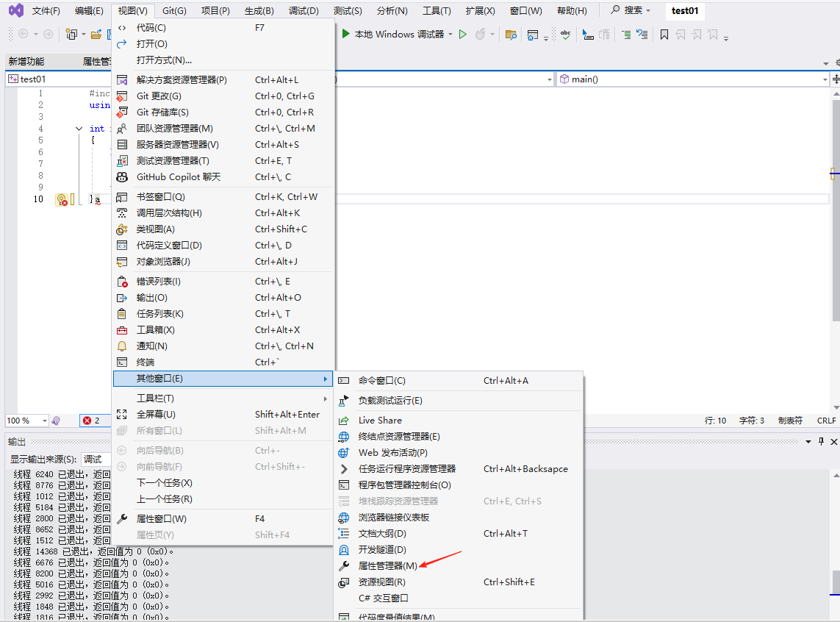Open 书签窗口(Q) icon entry
This screenshot has height=622, width=840.
(223, 196)
